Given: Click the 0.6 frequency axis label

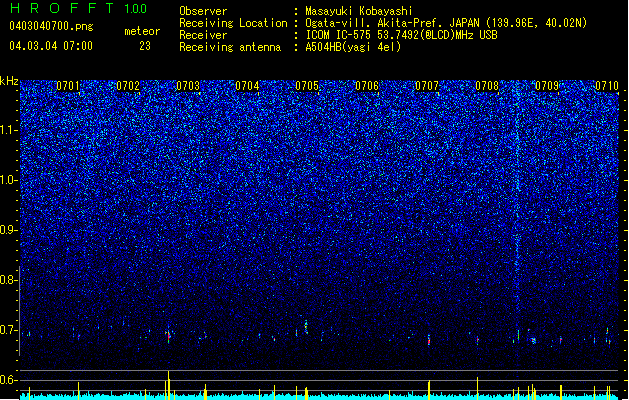Looking at the screenshot, I should click(9, 380).
